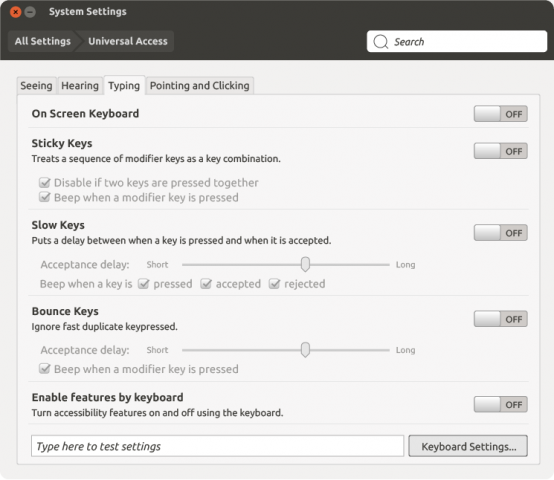This screenshot has height=480, width=554.
Task: Toggle Sticky Keys beep on modifier key checkbox
Action: (45, 197)
